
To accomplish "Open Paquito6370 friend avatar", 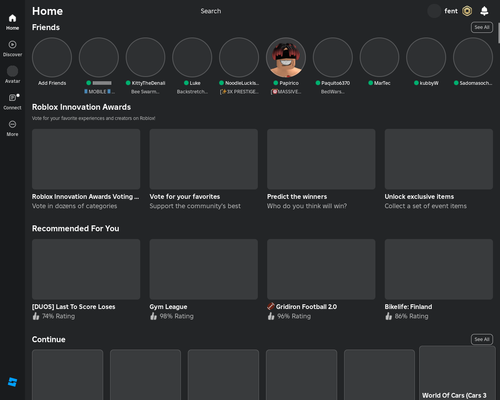I will click(333, 57).
